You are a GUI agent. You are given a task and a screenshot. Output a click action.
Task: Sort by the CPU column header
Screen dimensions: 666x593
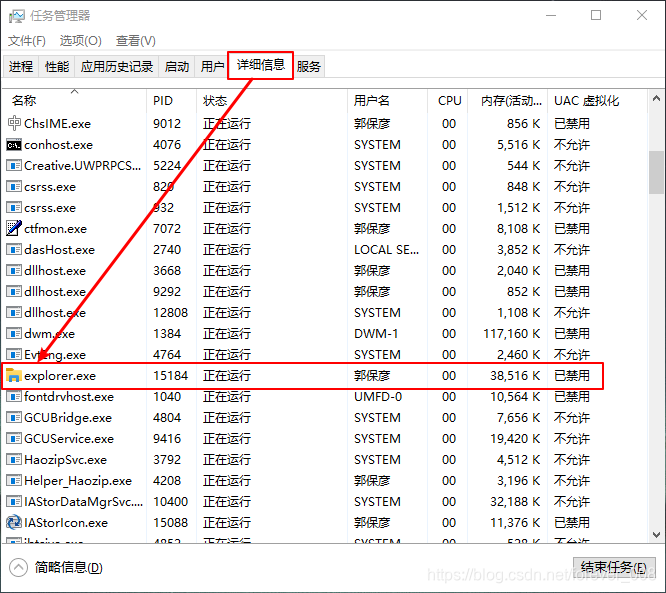point(448,101)
